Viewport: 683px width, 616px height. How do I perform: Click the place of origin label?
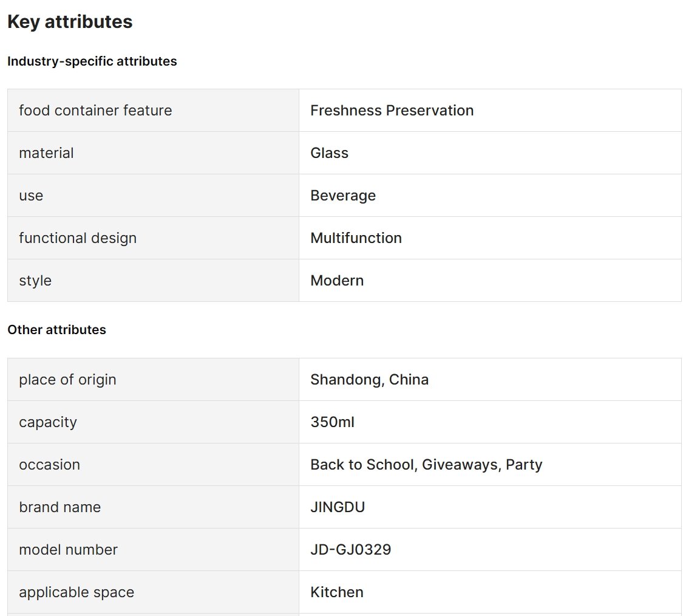click(x=67, y=380)
